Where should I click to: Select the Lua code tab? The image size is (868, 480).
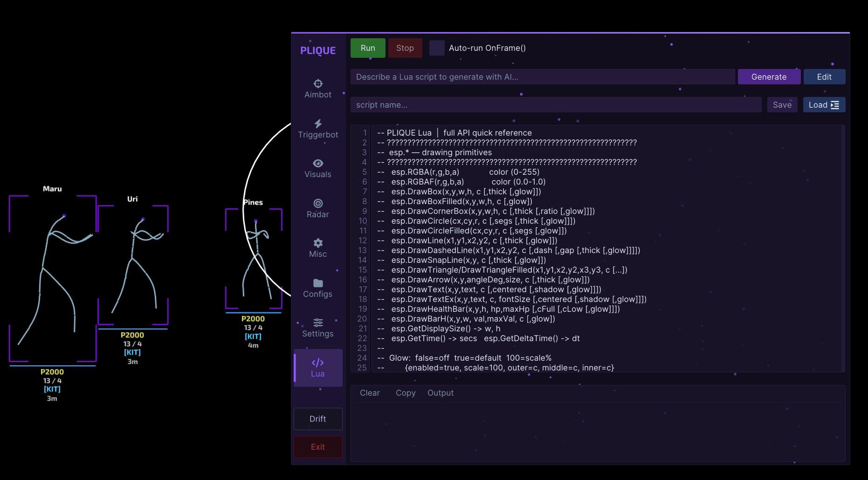(x=318, y=368)
